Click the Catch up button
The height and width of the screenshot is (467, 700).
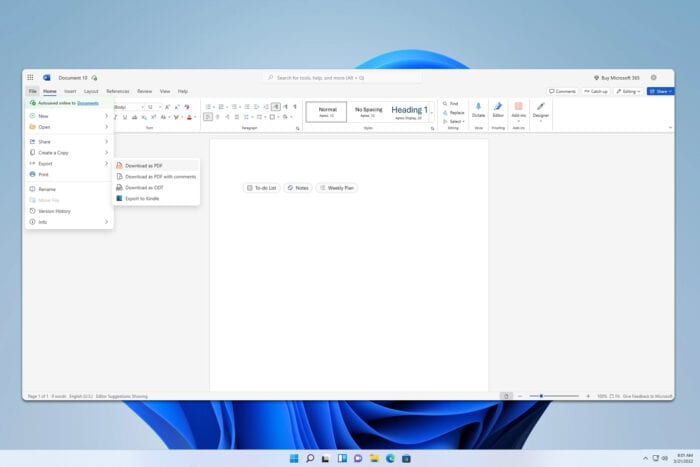(596, 92)
